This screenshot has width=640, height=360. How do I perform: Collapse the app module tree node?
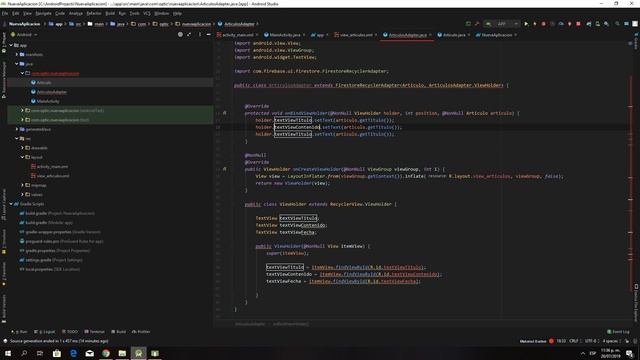tap(11, 45)
